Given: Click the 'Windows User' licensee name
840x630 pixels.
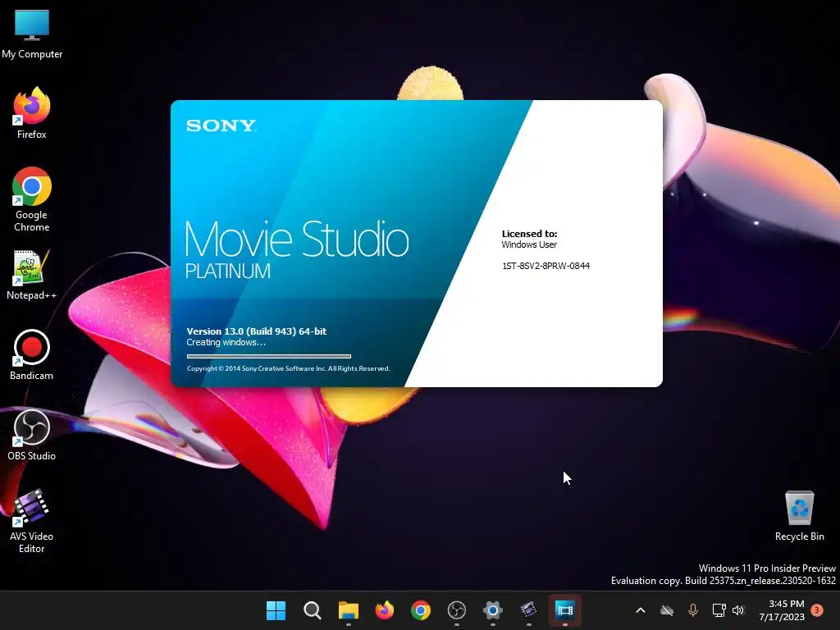Looking at the screenshot, I should pos(529,244).
